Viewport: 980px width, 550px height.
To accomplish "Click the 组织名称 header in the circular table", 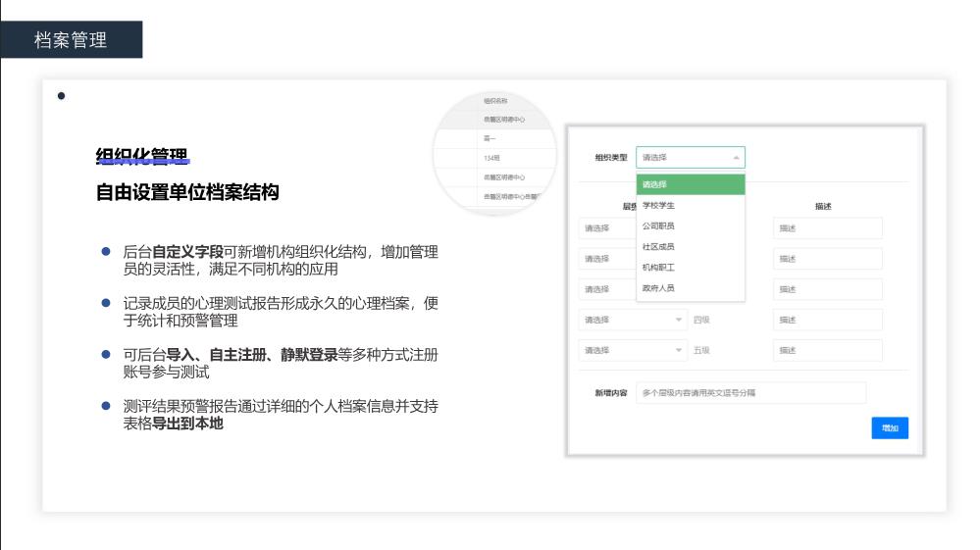I will [x=495, y=101].
